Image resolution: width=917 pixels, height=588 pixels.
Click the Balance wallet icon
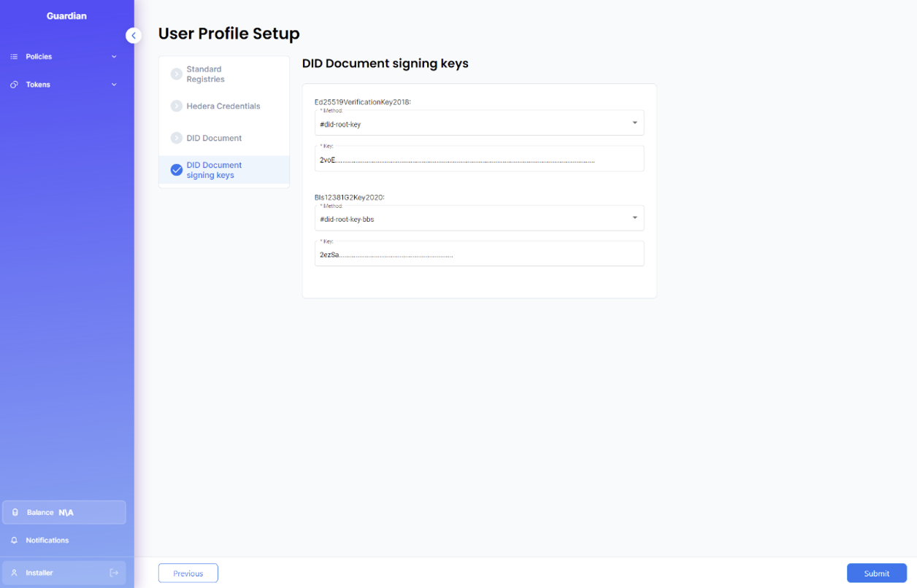coord(15,512)
